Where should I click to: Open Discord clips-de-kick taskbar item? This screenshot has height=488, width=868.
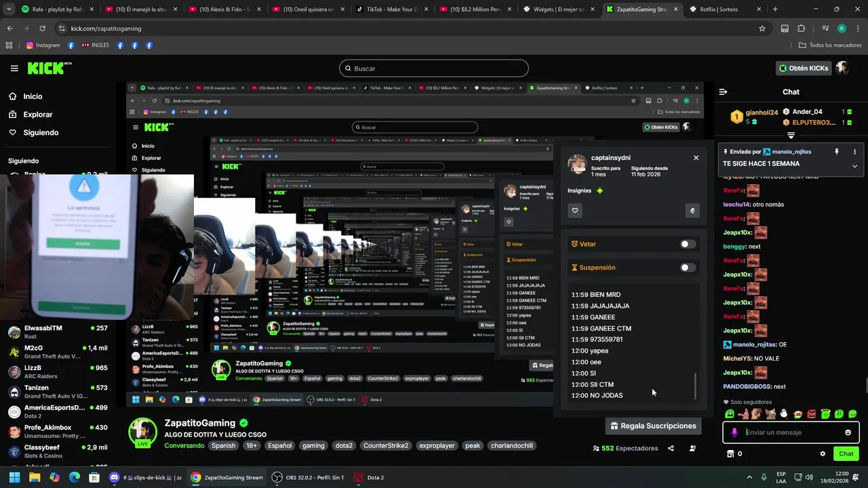point(145,477)
